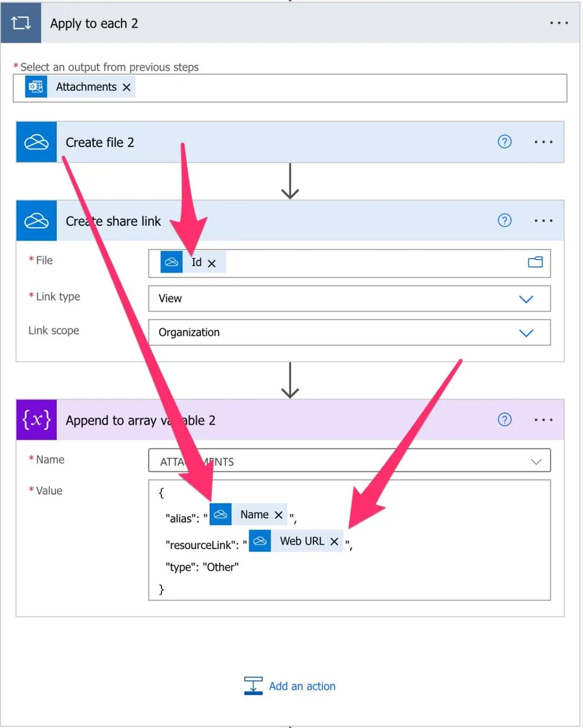Click help icon on Create file 2

coord(504,142)
